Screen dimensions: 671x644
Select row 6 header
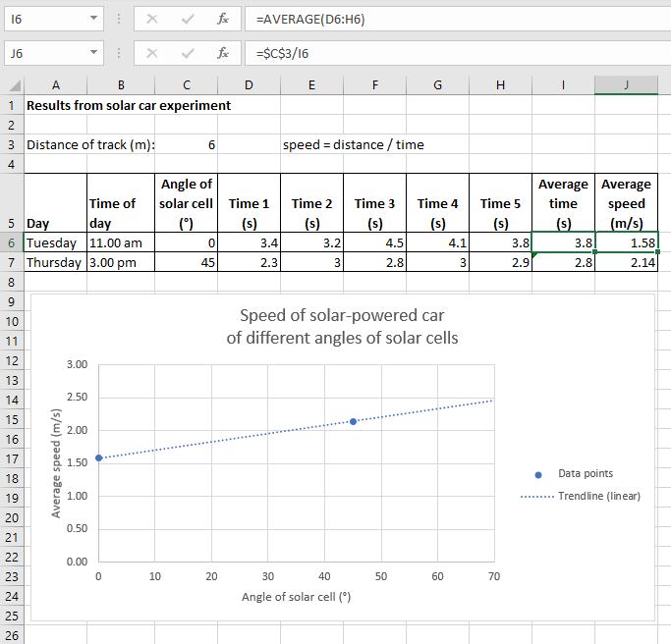12,242
